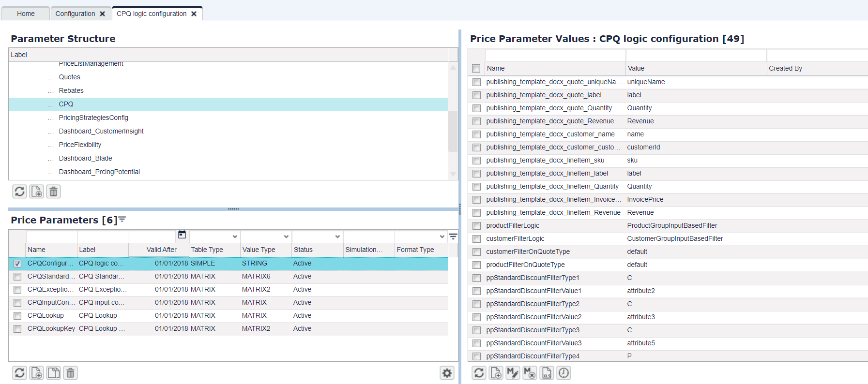This screenshot has width=868, height=384.
Task: Check the CPQLookup row checkbox
Action: pos(17,316)
